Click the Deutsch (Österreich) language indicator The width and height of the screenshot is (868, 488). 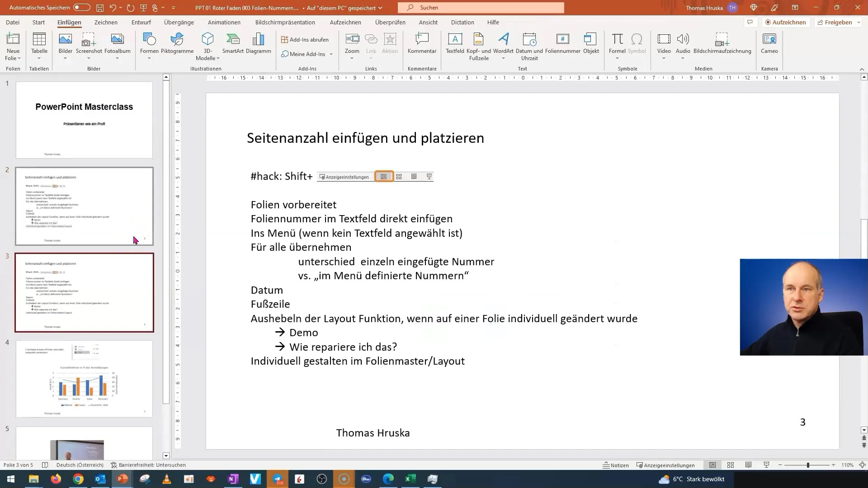[80, 465]
